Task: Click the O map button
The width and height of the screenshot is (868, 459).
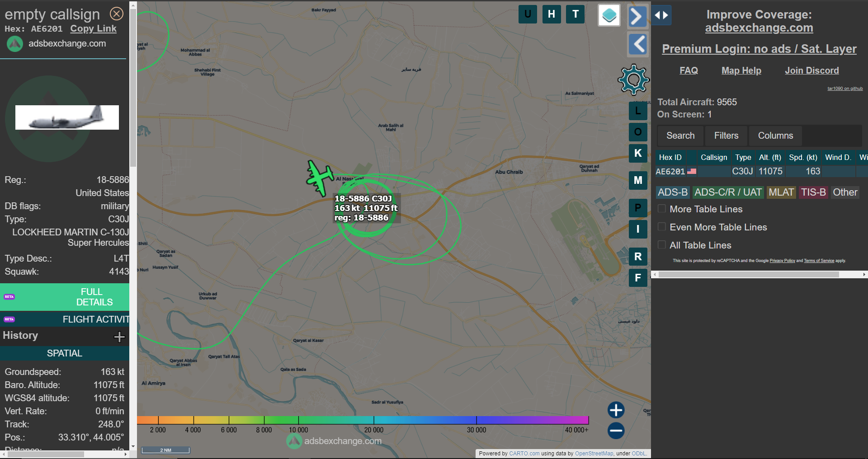Action: click(638, 132)
